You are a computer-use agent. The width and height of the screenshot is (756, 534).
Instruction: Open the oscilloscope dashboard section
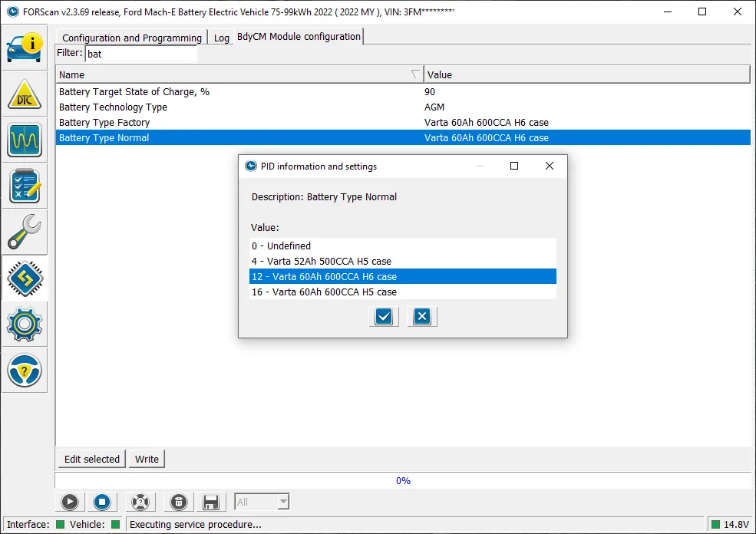(x=24, y=140)
